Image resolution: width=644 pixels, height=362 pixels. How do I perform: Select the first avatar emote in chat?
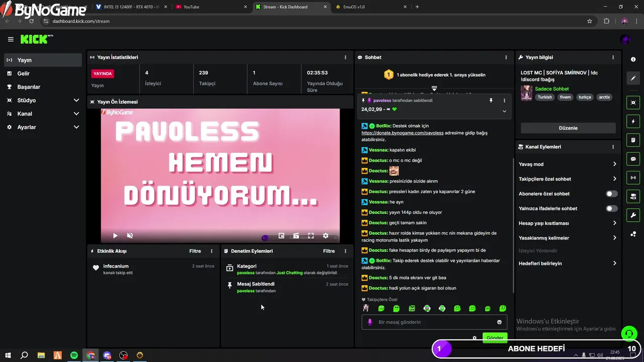point(366,308)
